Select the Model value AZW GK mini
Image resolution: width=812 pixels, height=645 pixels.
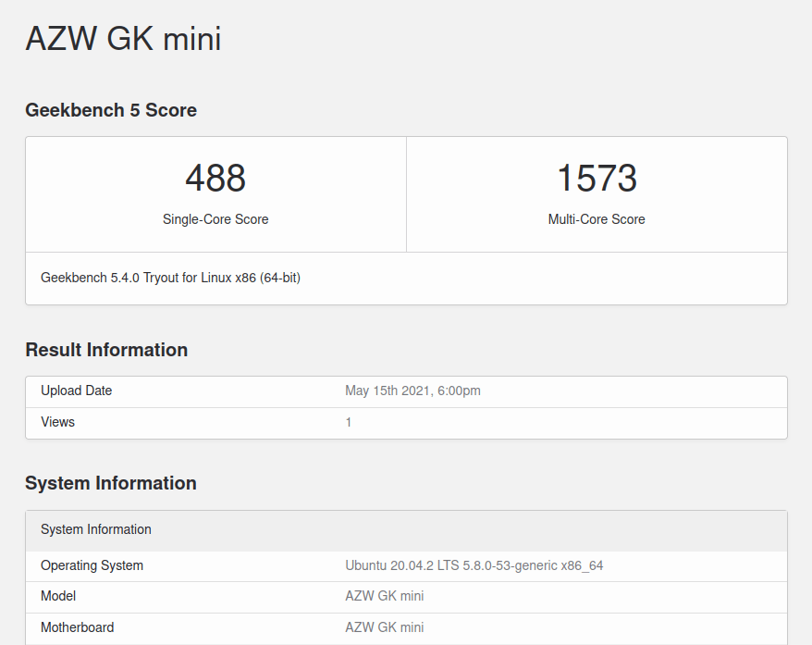[x=384, y=596]
